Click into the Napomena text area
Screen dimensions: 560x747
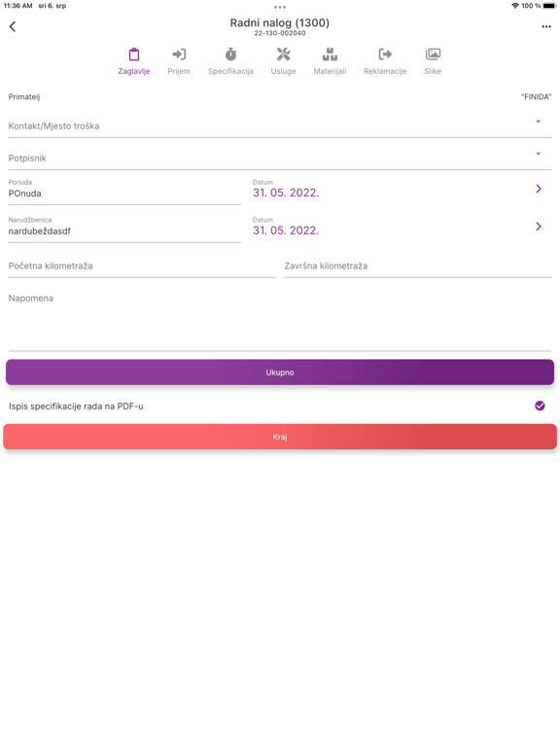tap(280, 319)
